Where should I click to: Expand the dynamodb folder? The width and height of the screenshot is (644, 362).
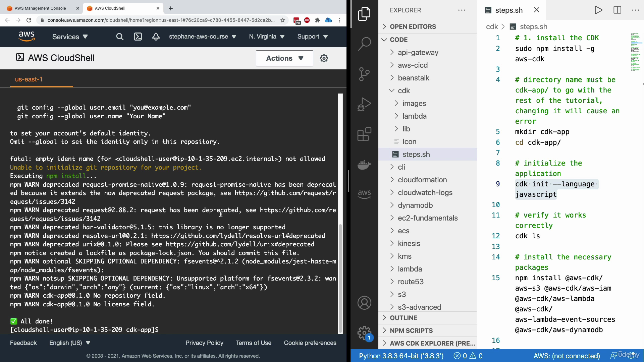(x=428, y=205)
